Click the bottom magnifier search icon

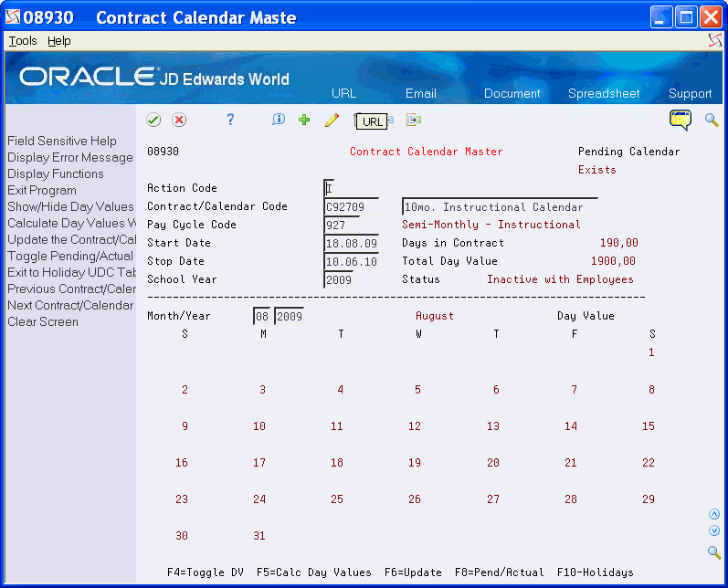[714, 552]
